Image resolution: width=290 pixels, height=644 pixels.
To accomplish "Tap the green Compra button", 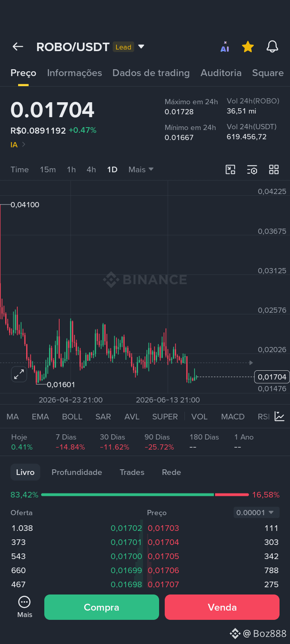I will pyautogui.click(x=101, y=607).
